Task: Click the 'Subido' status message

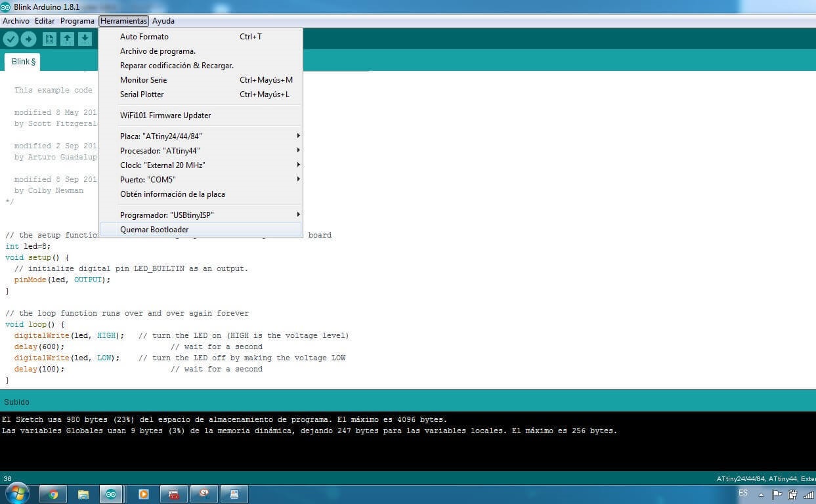Action: [16, 402]
